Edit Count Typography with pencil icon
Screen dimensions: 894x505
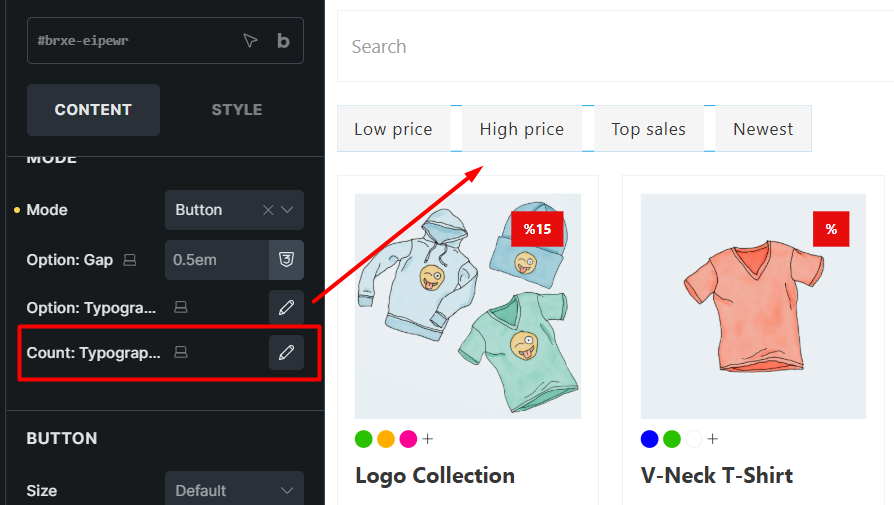pos(286,352)
